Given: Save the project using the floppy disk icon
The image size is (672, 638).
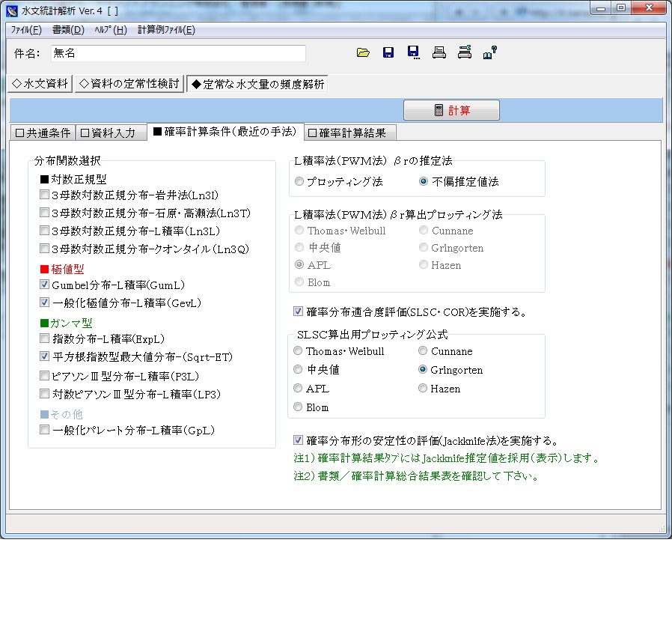Looking at the screenshot, I should click(x=388, y=52).
